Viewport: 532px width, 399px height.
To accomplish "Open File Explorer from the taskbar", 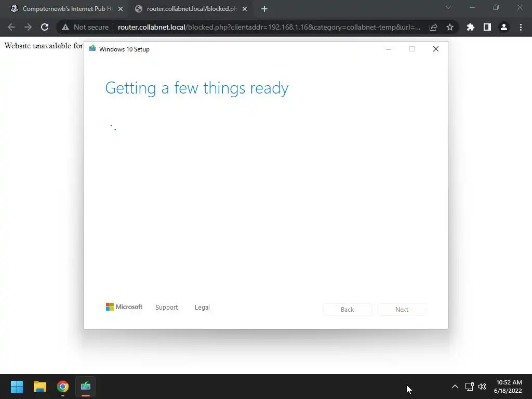I will point(39,387).
